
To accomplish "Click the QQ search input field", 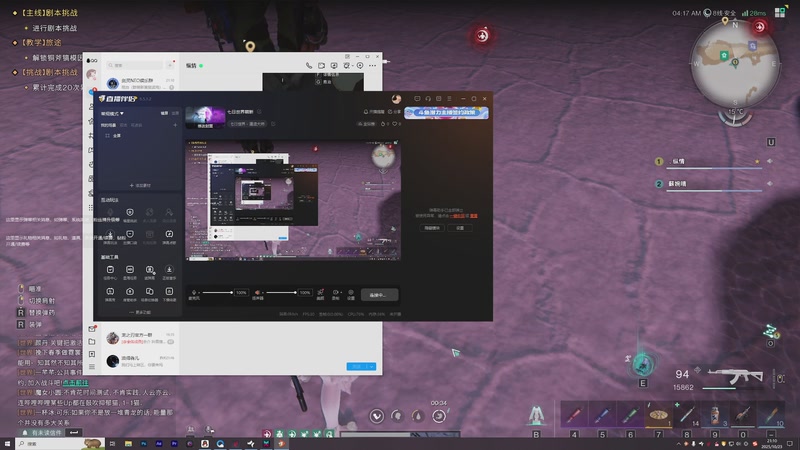I will click(135, 65).
